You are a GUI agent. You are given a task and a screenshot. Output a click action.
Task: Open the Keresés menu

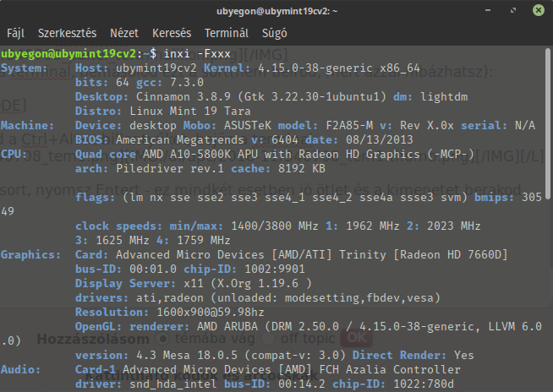point(172,33)
